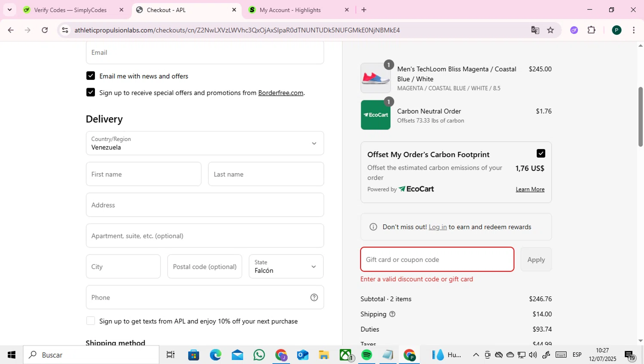
Task: Open the tab search dropdown arrow
Action: click(x=9, y=9)
